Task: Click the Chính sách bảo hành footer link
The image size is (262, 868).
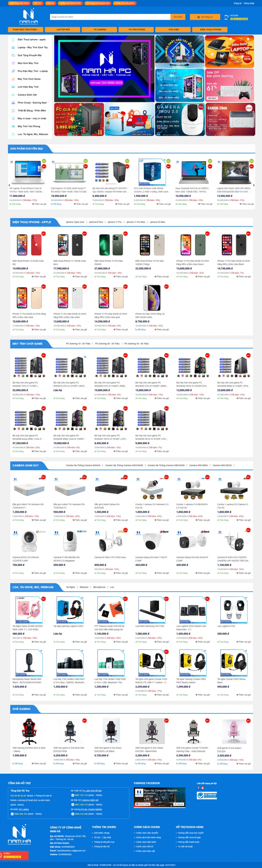Action: [x=146, y=842]
